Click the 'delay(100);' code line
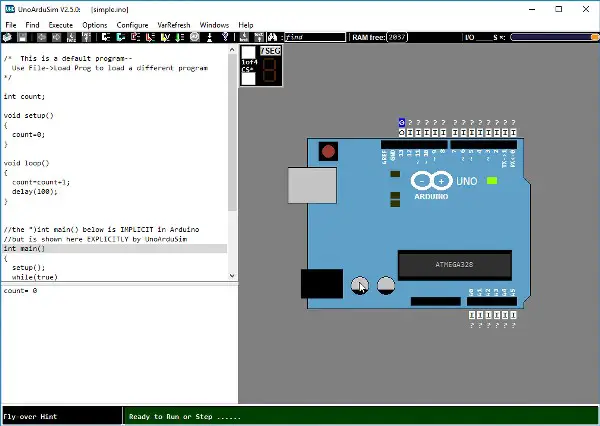This screenshot has width=600, height=426. point(35,192)
